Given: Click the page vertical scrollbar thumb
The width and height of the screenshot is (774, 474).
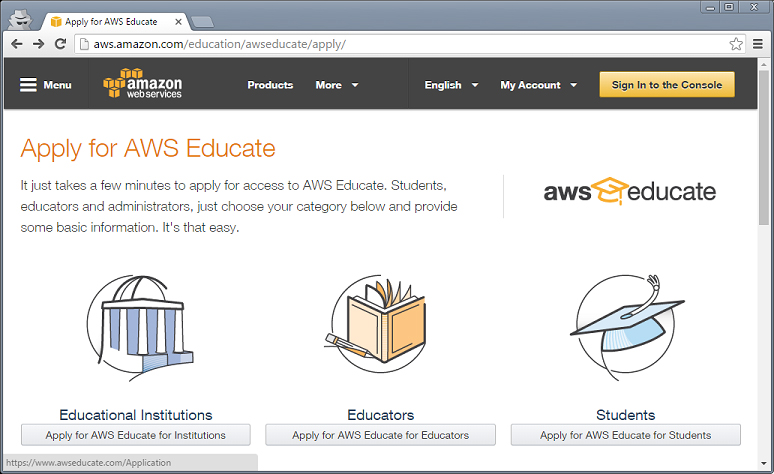Looking at the screenshot, I should point(764,148).
